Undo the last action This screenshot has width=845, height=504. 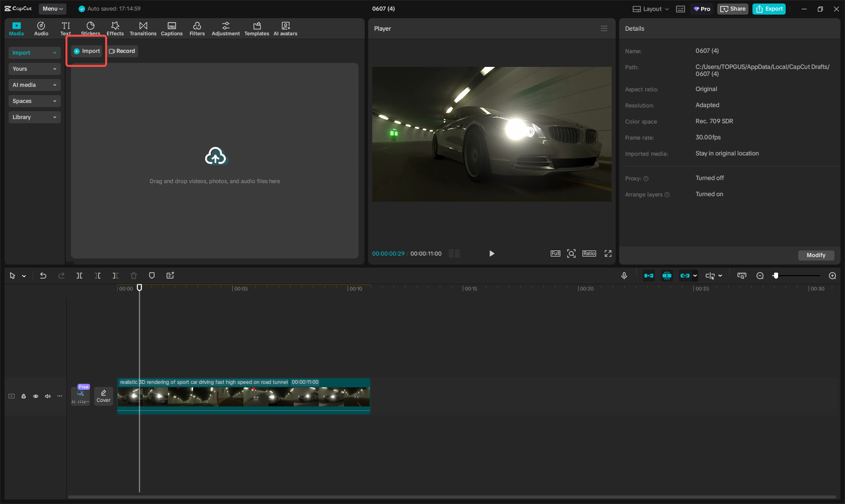[43, 275]
